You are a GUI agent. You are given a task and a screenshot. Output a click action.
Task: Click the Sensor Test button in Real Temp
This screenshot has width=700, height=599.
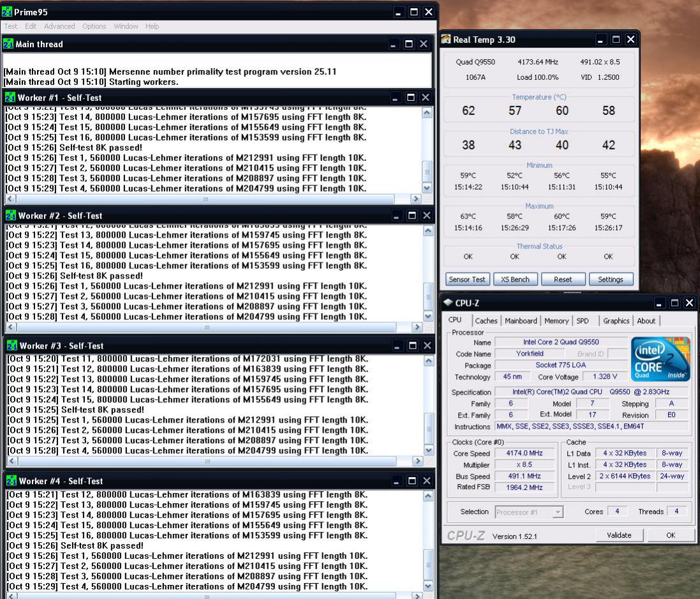tap(467, 279)
